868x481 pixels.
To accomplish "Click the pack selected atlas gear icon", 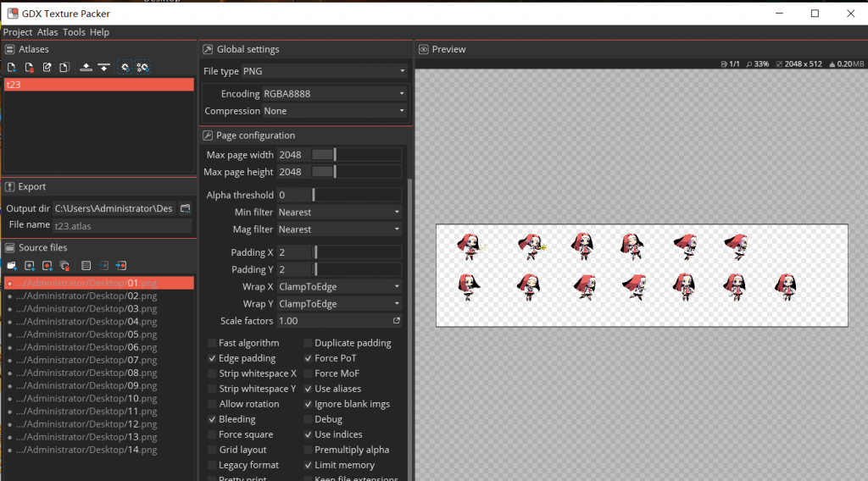I will (x=125, y=67).
